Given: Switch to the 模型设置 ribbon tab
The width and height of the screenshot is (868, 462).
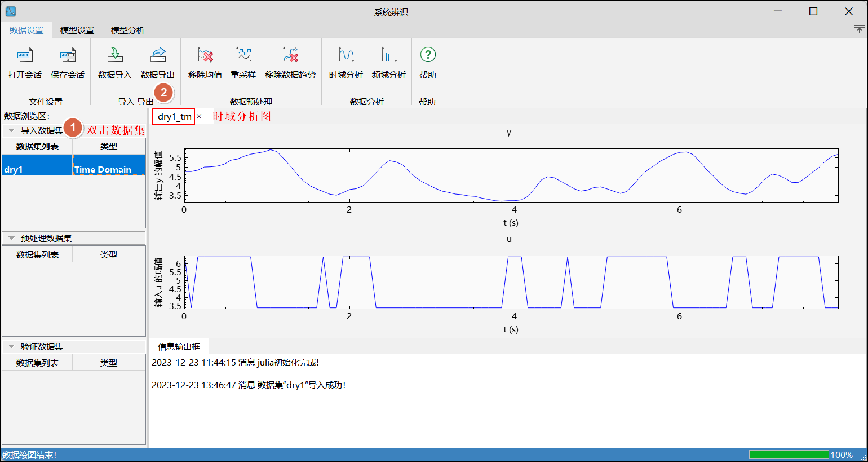Looking at the screenshot, I should point(77,30).
